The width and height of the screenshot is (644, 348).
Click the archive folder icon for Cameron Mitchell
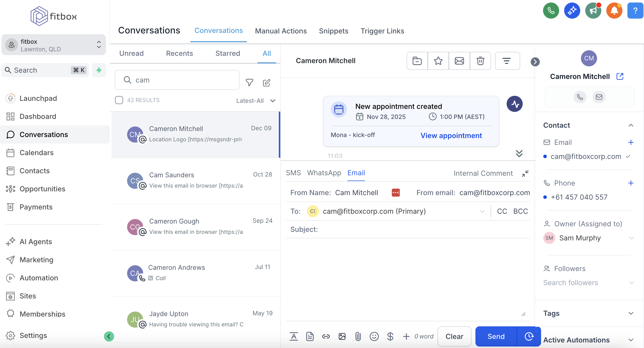(417, 61)
